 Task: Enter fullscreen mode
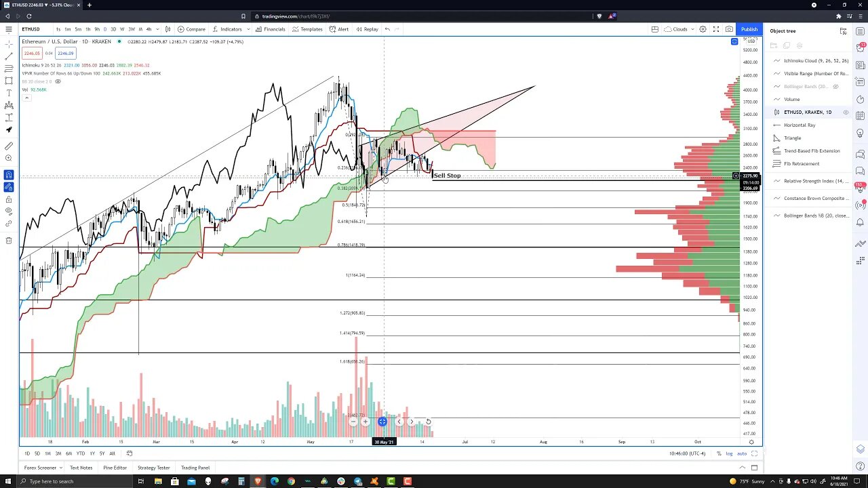[x=715, y=29]
